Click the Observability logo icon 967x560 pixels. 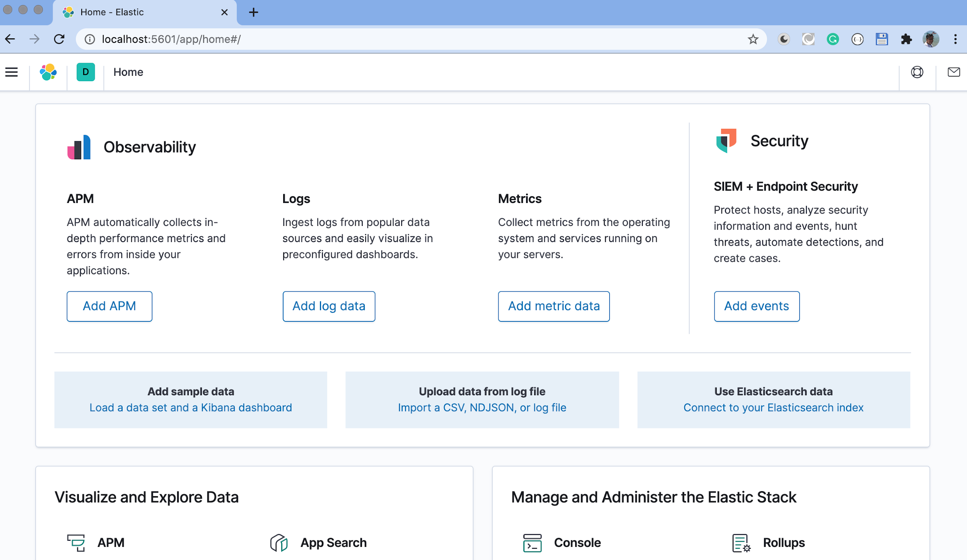79,147
